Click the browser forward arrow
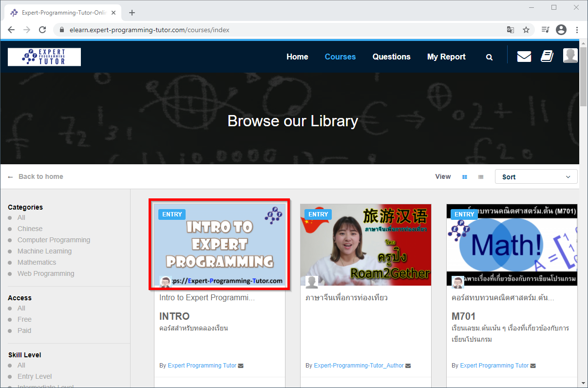This screenshot has height=388, width=588. coord(27,30)
